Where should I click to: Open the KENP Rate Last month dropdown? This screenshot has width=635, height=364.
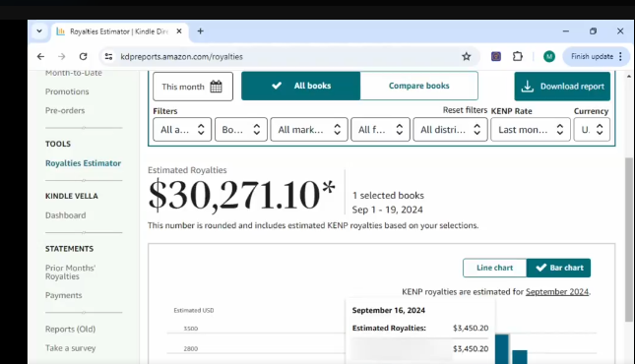[x=531, y=130]
